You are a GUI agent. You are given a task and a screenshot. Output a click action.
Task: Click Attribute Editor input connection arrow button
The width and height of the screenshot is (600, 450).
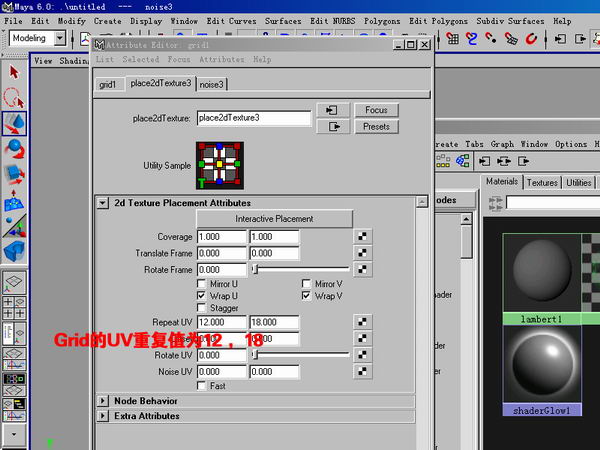coord(333,110)
